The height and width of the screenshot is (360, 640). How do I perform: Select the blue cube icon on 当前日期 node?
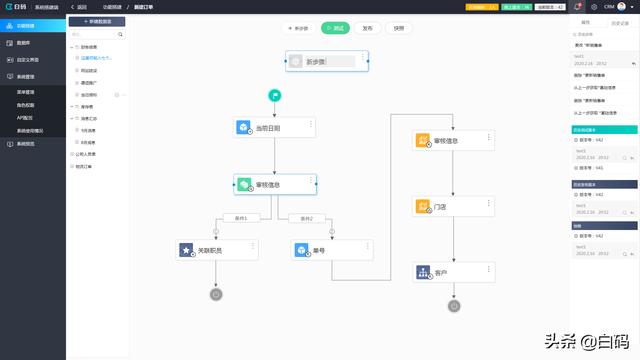pos(244,127)
